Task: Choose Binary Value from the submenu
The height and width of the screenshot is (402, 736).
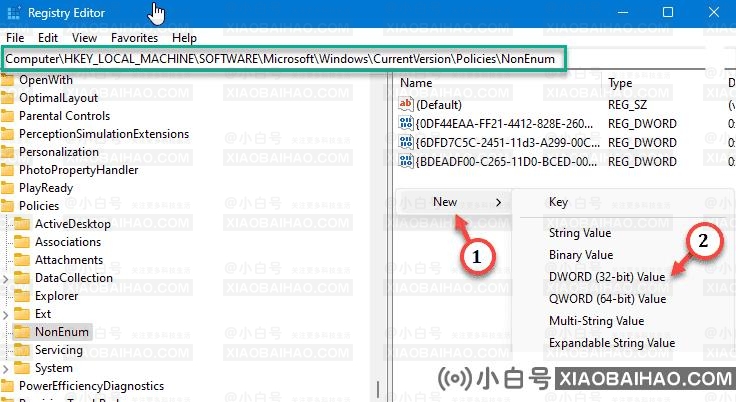Action: pos(581,255)
